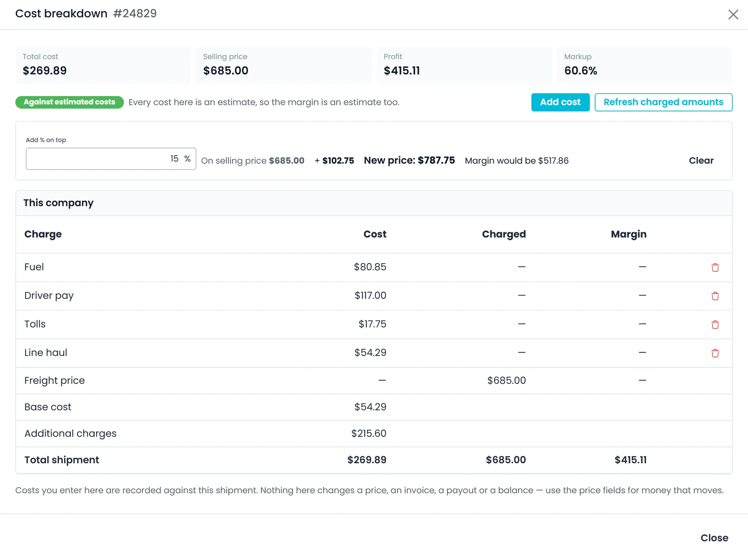Click the Additional charges row label
The image size is (748, 560).
pos(70,434)
